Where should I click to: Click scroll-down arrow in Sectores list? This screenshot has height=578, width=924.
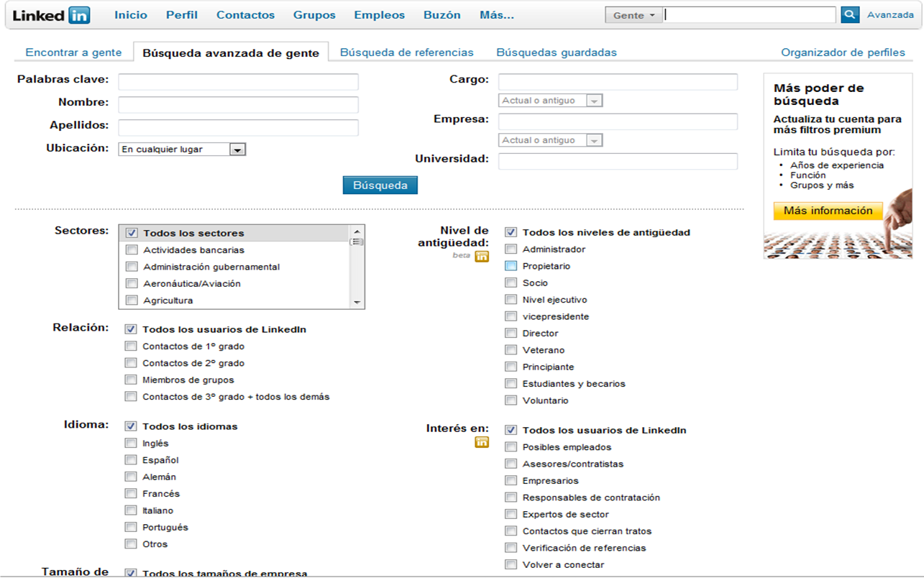pos(357,303)
